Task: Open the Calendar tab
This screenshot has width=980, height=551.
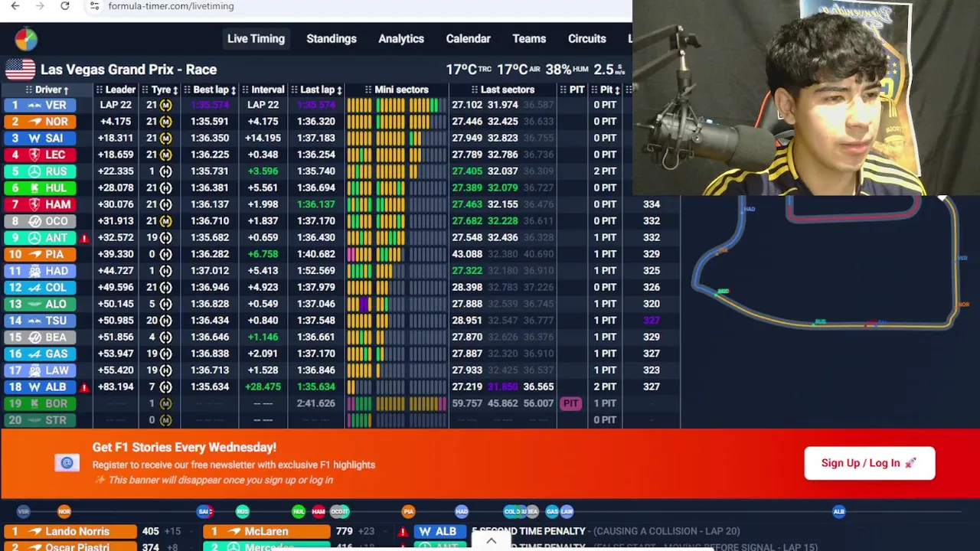Action: click(468, 39)
